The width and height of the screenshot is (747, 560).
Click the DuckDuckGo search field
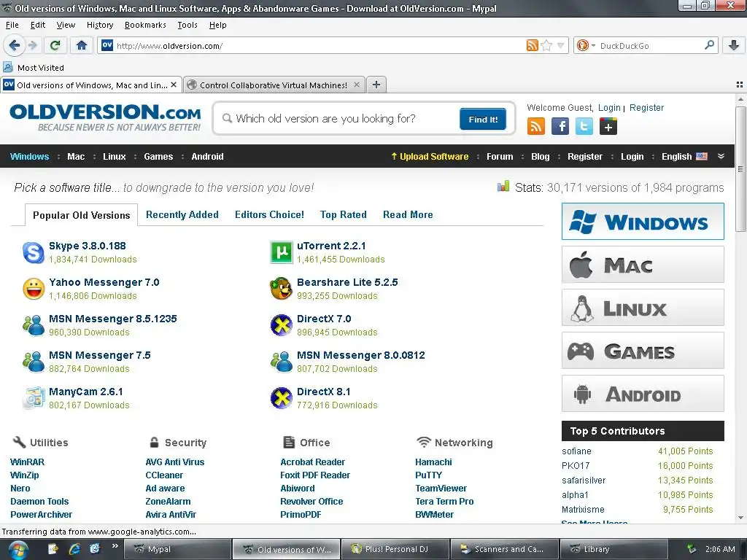(x=650, y=46)
